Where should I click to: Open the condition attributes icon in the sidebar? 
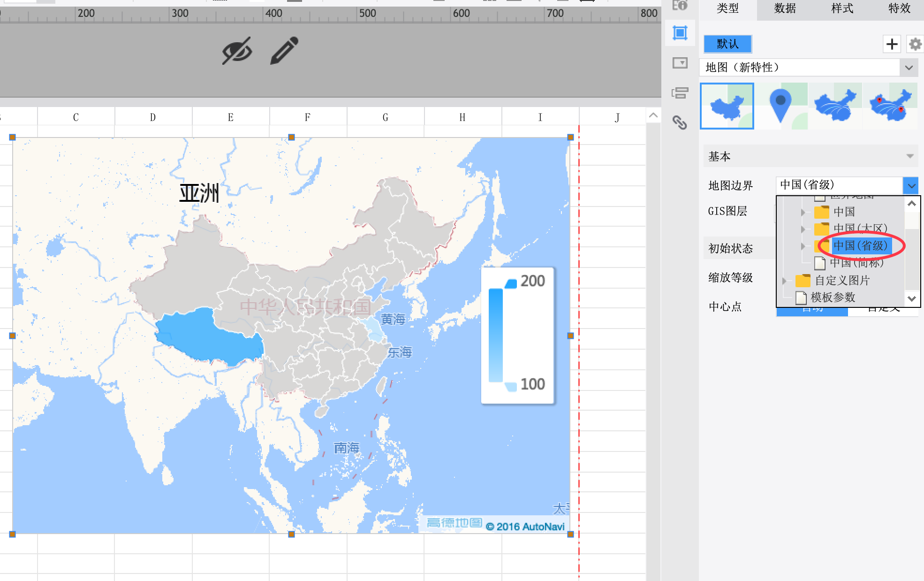tap(680, 93)
